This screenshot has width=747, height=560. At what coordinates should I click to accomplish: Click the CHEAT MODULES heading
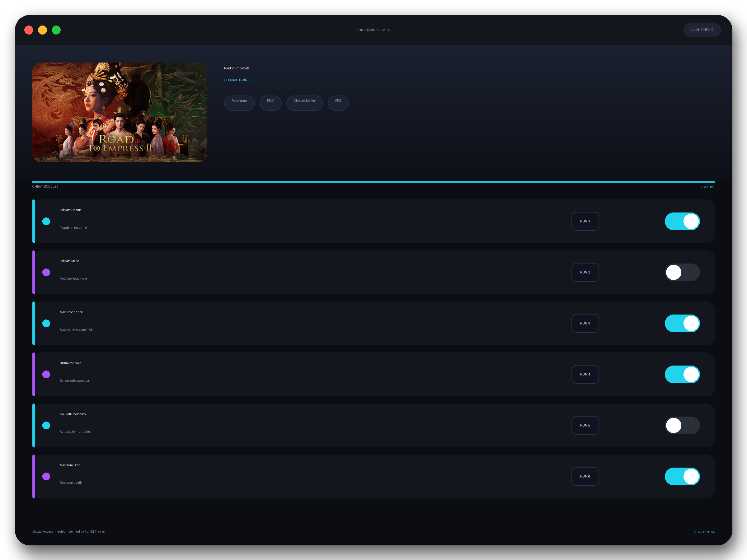click(45, 186)
